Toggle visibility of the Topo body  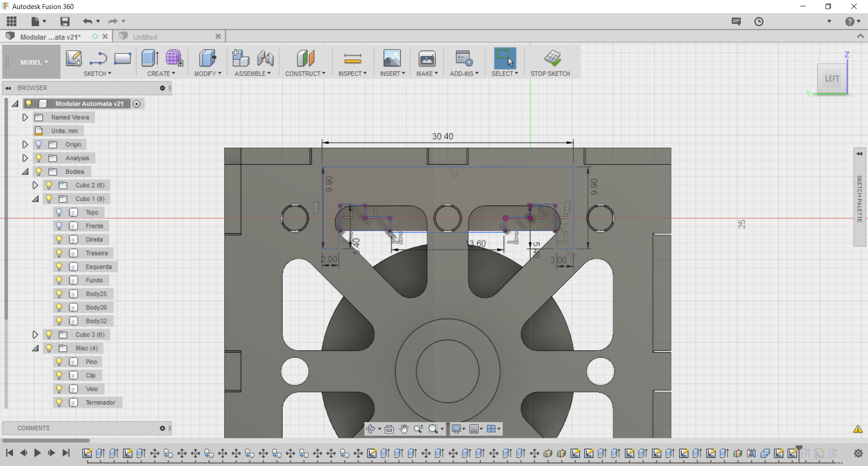click(x=59, y=212)
